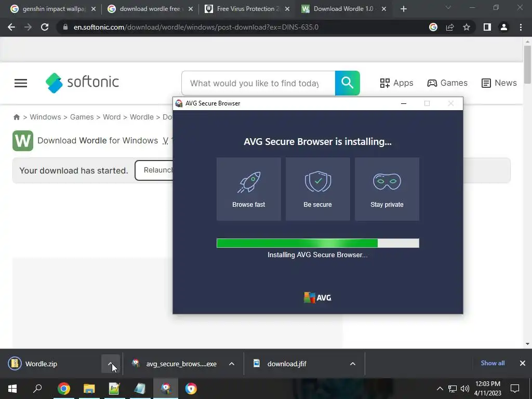Viewport: 532px width, 399px height.
Task: Go to Word breadcrumb link
Action: (x=112, y=117)
